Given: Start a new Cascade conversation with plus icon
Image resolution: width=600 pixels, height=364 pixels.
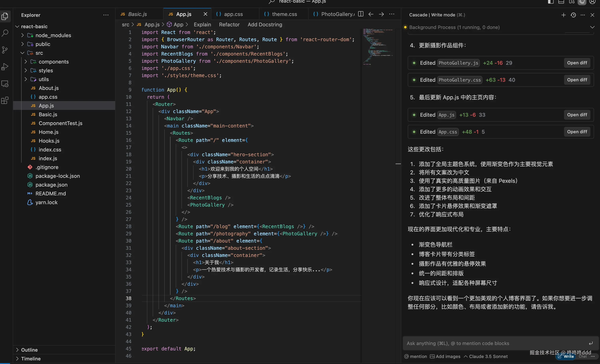Looking at the screenshot, I should point(563,15).
